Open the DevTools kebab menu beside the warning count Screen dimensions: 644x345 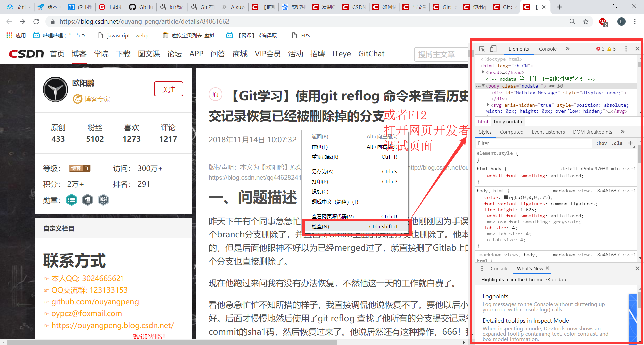pyautogui.click(x=626, y=49)
